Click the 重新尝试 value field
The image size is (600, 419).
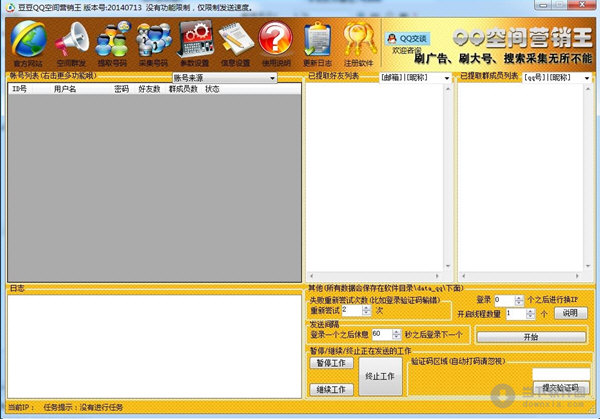pyautogui.click(x=352, y=310)
